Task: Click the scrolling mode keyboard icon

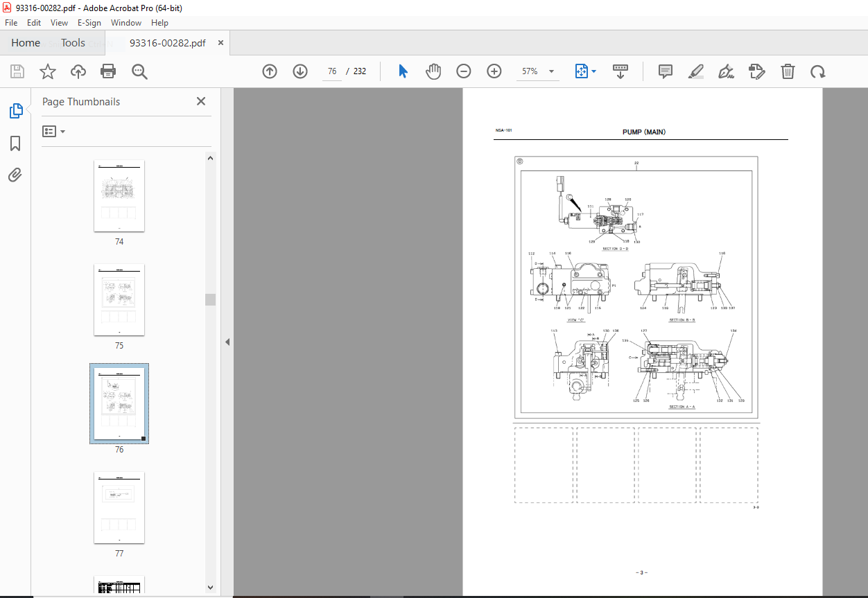Action: (620, 71)
